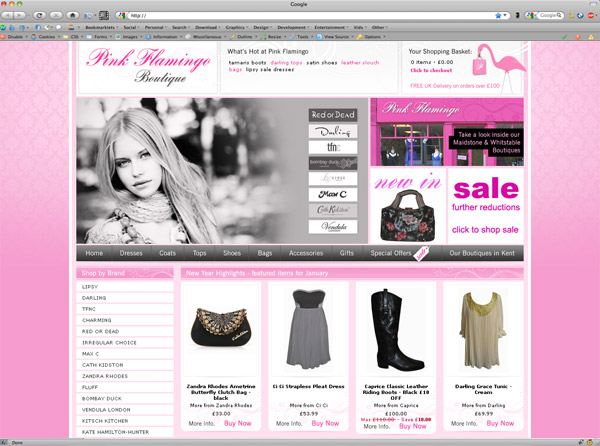Click the Zandra Rhodes clutch bag thumbnail
Screen dimensions: 600x446
click(x=222, y=330)
